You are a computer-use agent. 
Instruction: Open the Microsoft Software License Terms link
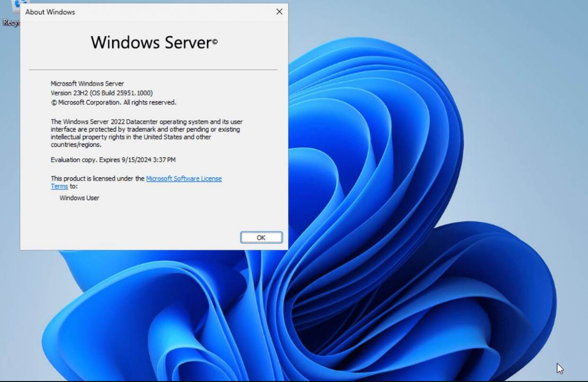coord(184,179)
